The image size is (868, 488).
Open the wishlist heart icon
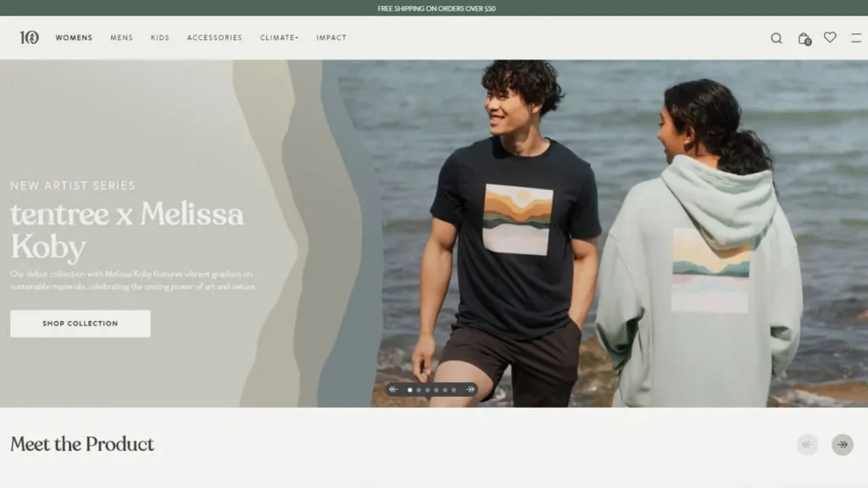pyautogui.click(x=830, y=37)
